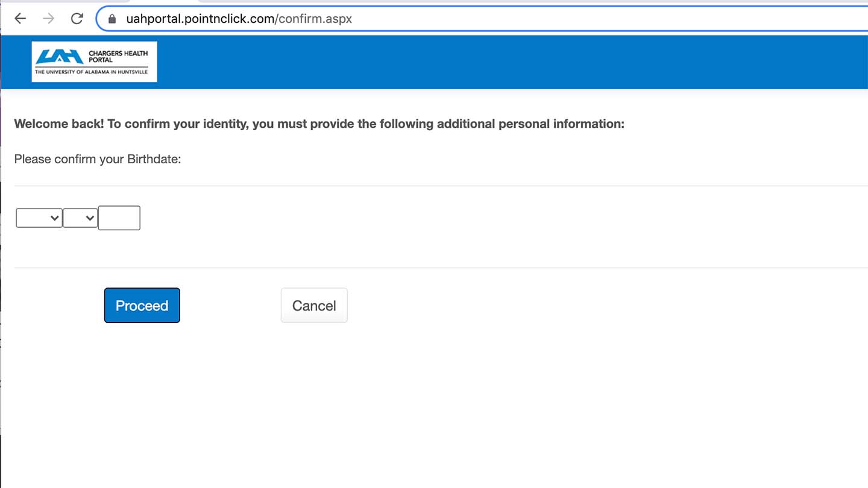This screenshot has height=488, width=868.
Task: Click the browser forward arrow
Action: [49, 19]
